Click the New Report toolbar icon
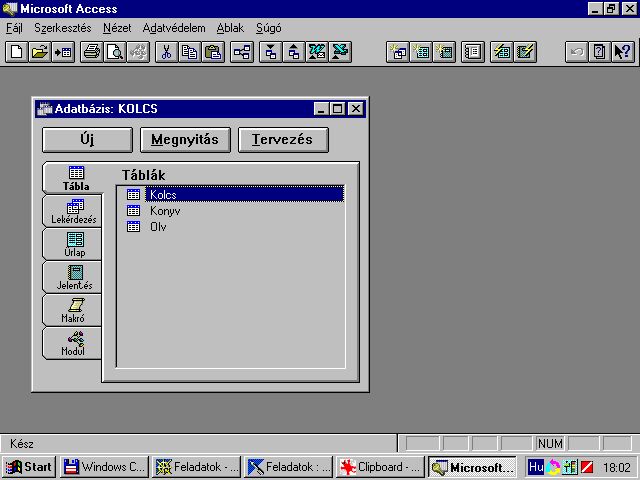640x480 pixels. click(444, 52)
